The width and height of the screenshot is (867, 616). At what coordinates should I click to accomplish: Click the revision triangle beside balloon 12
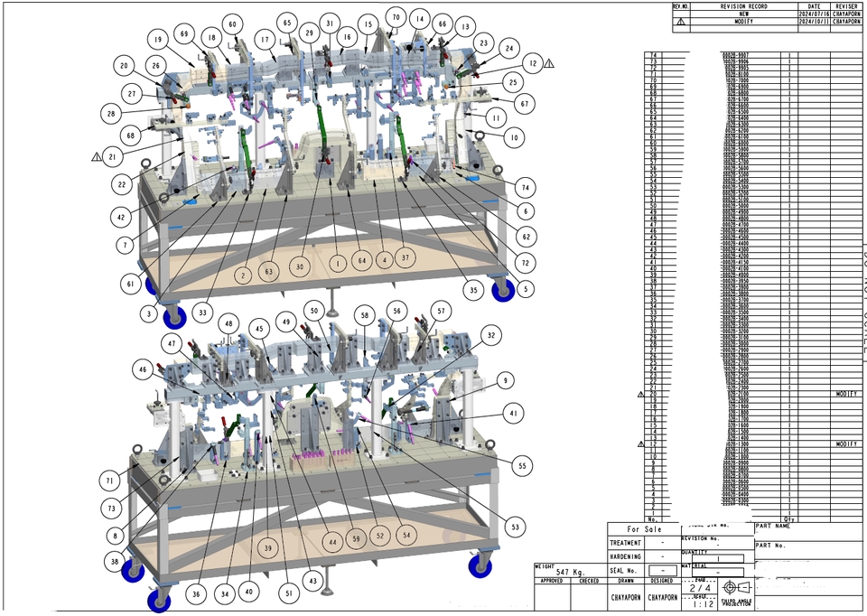(x=548, y=63)
